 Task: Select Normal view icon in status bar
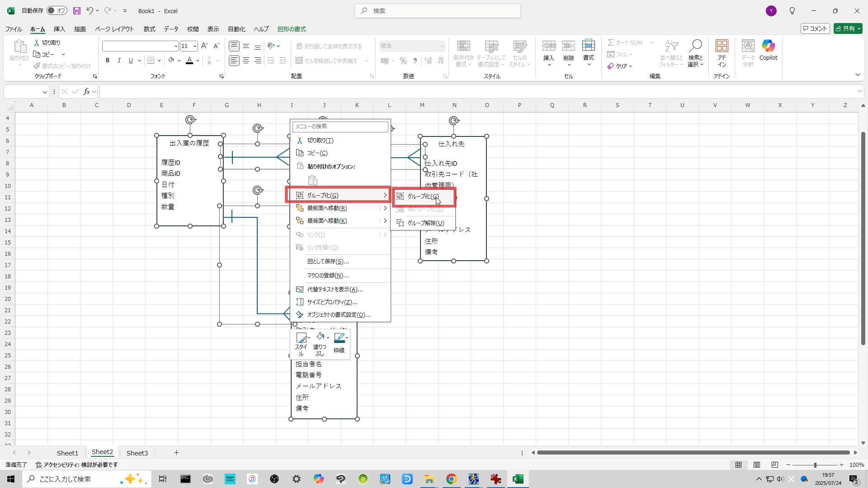click(x=738, y=465)
